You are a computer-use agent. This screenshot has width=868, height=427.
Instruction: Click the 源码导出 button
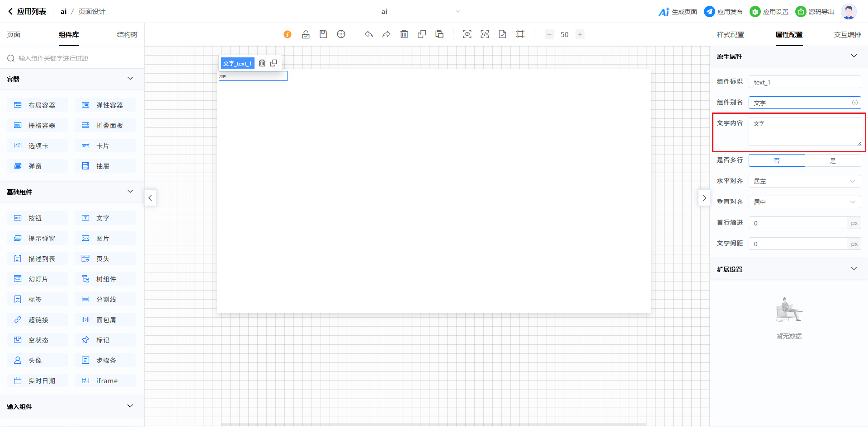(815, 12)
